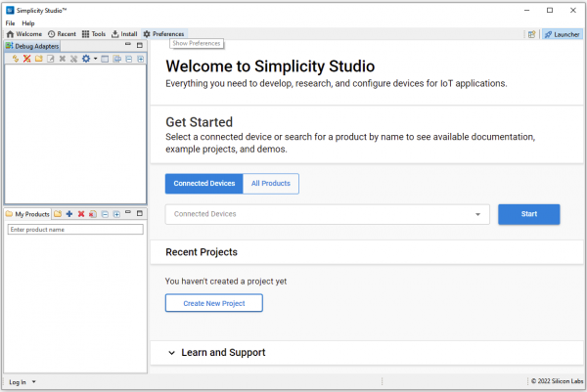Maximize the My Products panel
Image resolution: width=587 pixels, height=392 pixels.
(140, 213)
